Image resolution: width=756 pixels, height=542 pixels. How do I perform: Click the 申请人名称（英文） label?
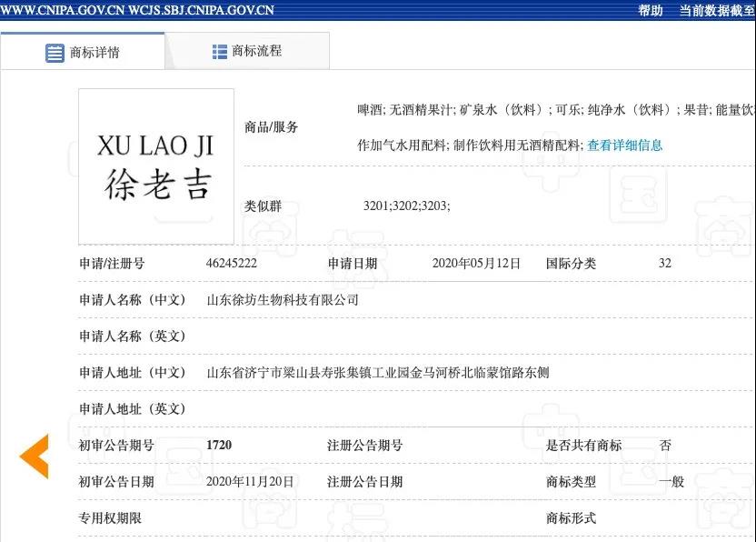133,336
